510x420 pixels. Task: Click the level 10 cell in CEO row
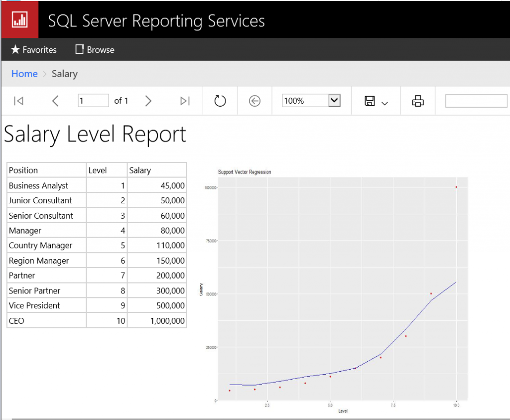107,320
